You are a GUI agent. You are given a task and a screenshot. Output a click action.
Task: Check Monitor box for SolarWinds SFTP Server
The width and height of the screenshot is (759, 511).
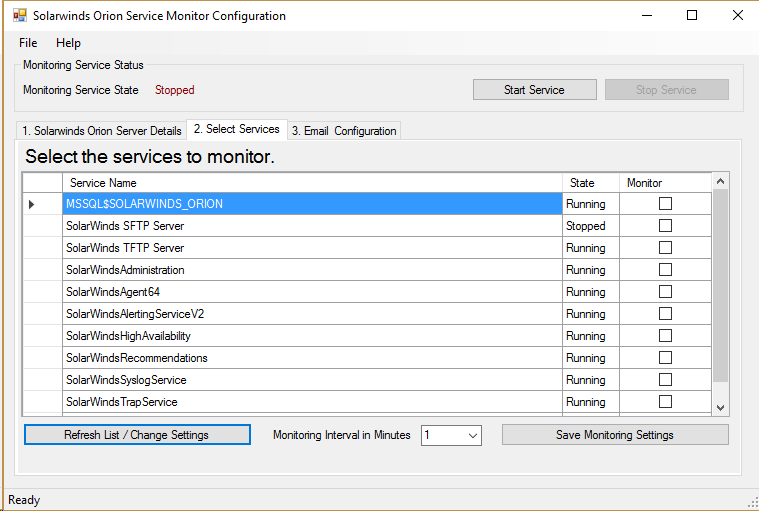(x=665, y=225)
